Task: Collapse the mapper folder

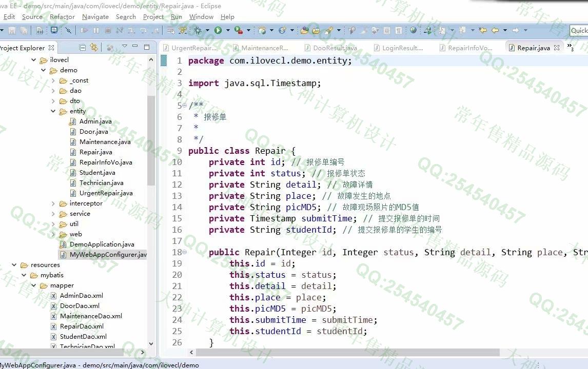Action: tap(34, 285)
